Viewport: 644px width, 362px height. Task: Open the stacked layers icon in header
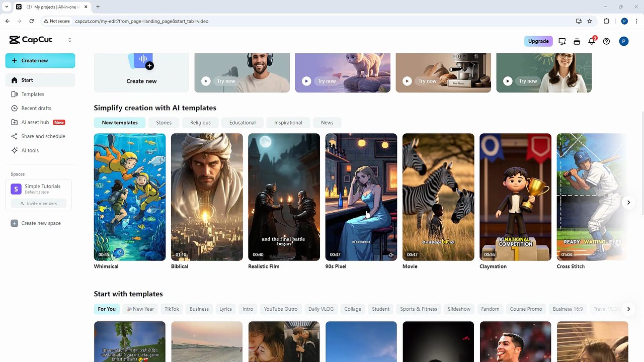(577, 41)
